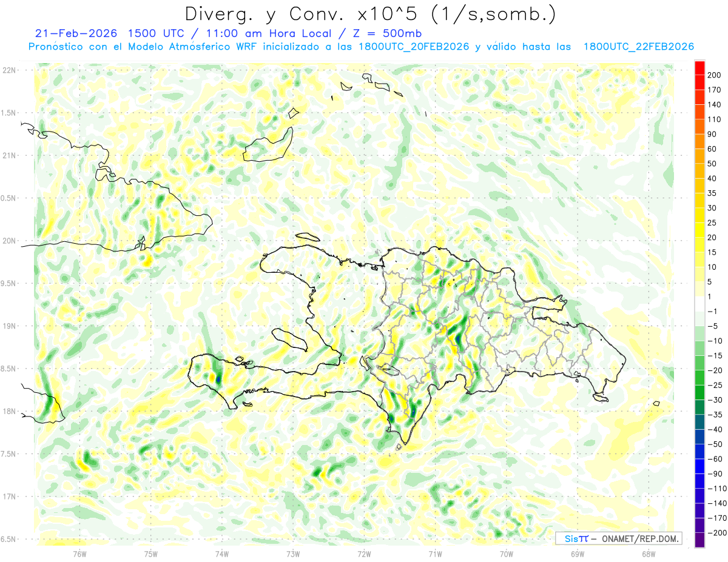Click the "-90" color bar label

[715, 473]
